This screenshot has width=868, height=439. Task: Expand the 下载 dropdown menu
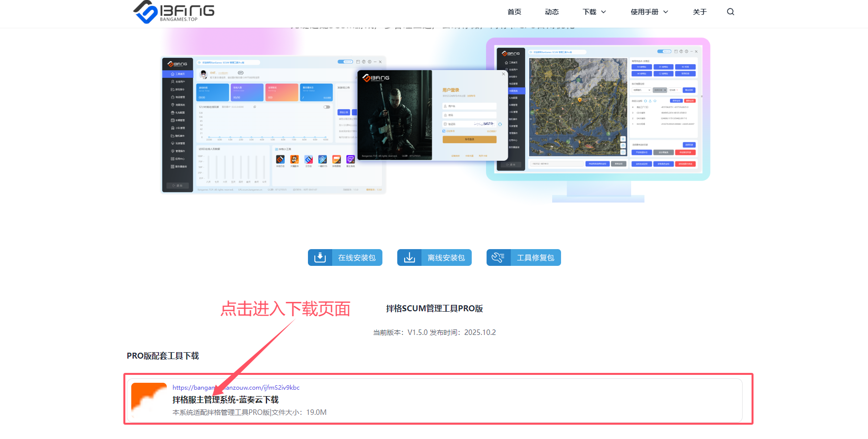pos(594,12)
